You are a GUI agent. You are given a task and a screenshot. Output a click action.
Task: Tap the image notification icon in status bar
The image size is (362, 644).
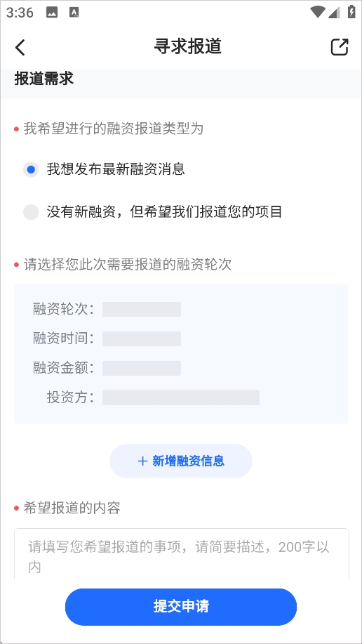(52, 13)
